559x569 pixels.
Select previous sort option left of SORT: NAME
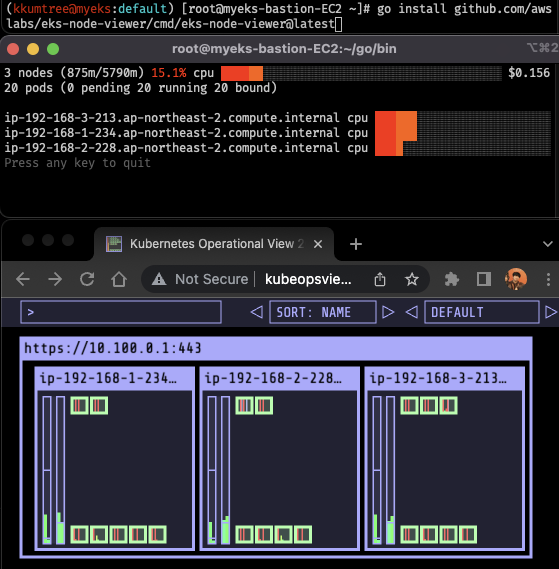(257, 312)
